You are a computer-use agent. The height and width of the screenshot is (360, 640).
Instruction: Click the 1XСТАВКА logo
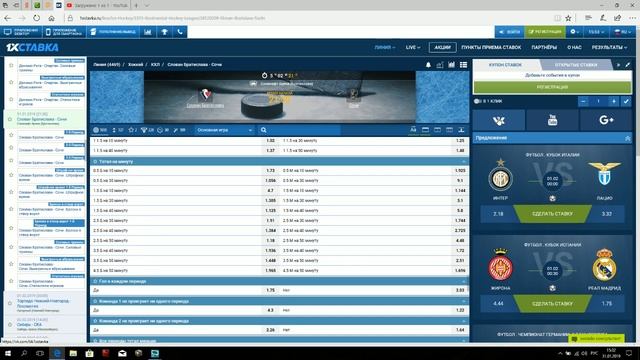tap(32, 47)
